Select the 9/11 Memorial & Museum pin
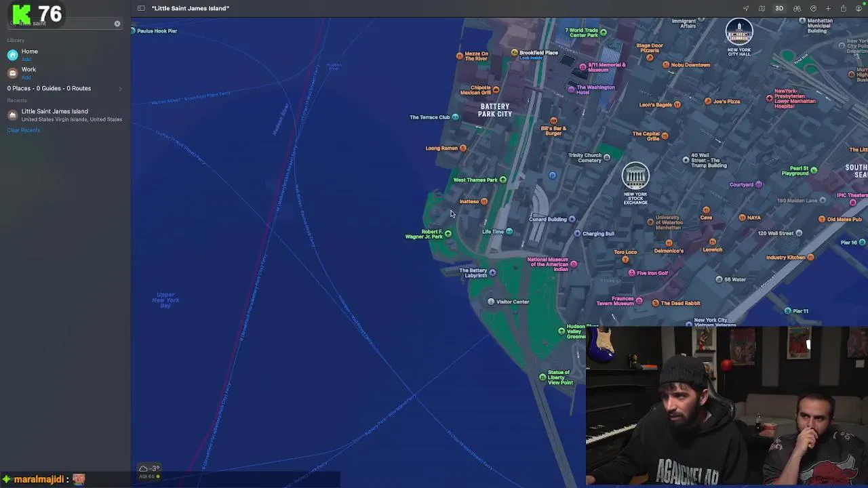 [x=583, y=66]
